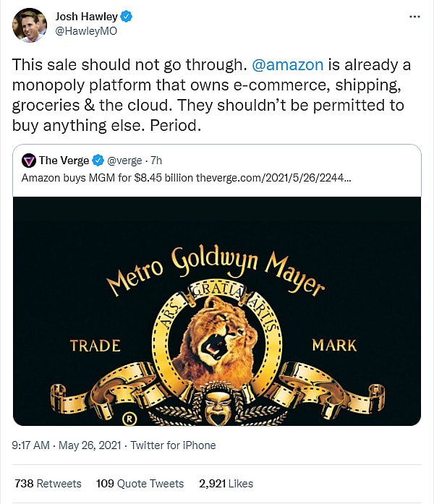Viewport: 434px width, 504px height.
Task: Click the Twitter for iPhone source label
Action: tap(172, 445)
